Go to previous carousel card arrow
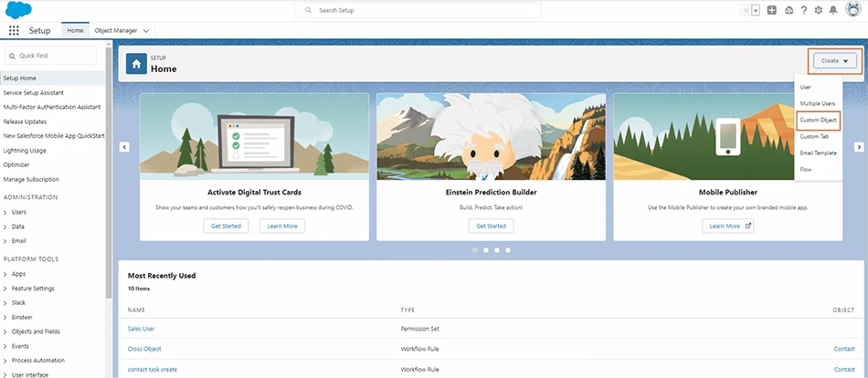Image resolution: width=868 pixels, height=378 pixels. click(x=124, y=147)
